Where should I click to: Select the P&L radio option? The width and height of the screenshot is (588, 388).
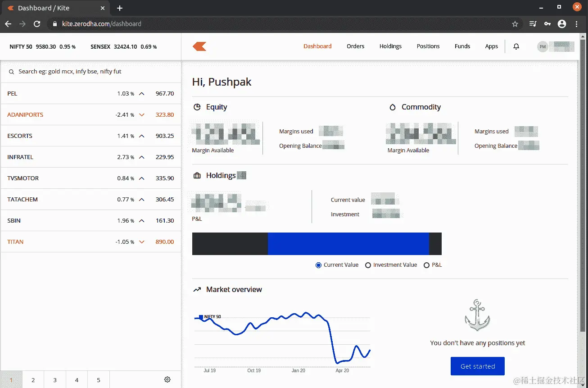pos(426,265)
